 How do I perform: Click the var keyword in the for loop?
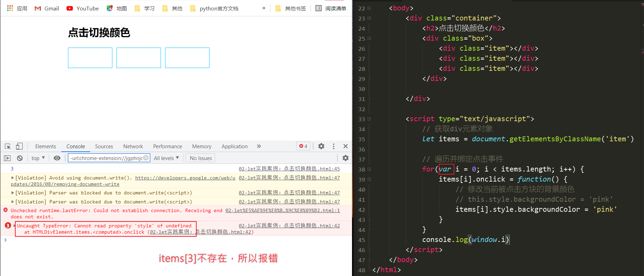[x=445, y=169]
